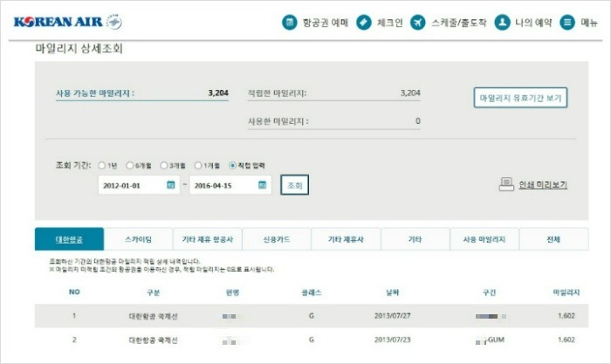This screenshot has height=364, width=611.
Task: Open 항공권 예매 booking icon
Action: [290, 22]
